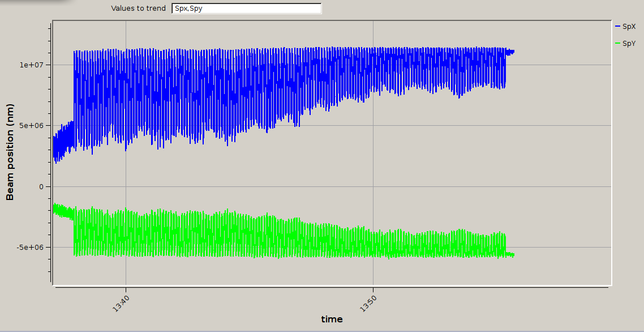Click the 'Values to trend' input field
The height and width of the screenshot is (332, 644).
pos(246,8)
